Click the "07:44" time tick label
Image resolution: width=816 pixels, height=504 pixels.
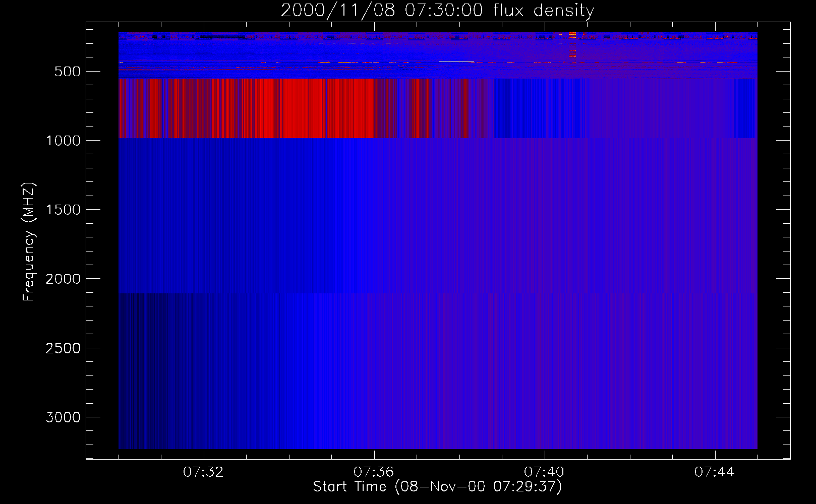pos(715,472)
